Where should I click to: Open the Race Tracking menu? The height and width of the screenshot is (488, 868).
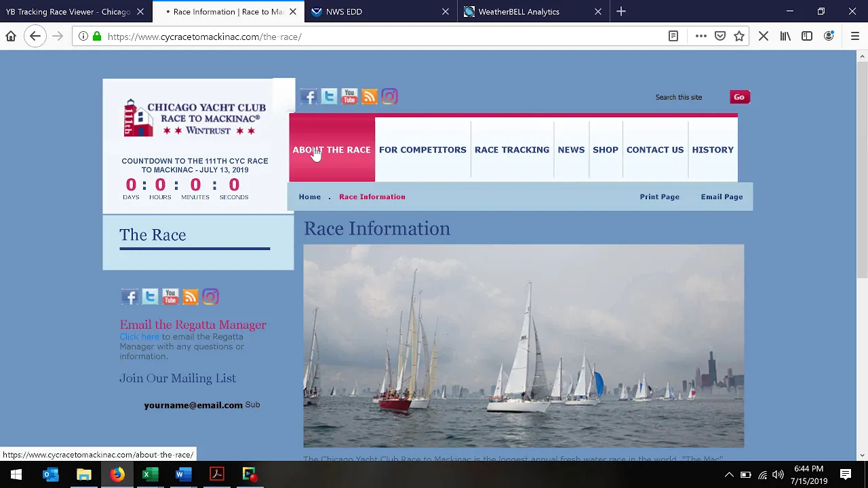512,150
